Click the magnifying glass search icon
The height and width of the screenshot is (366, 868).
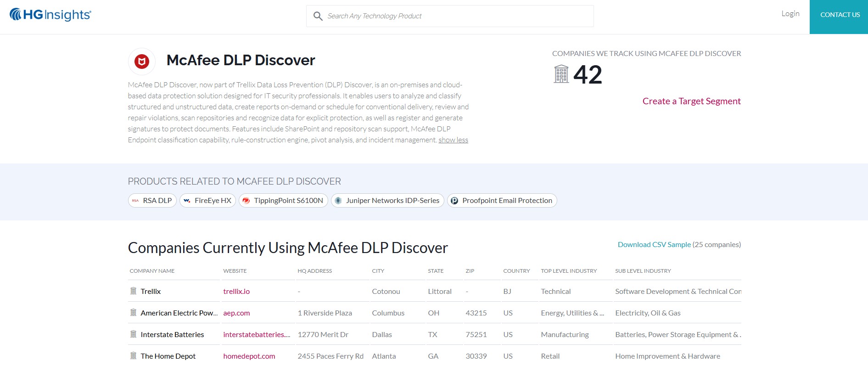pyautogui.click(x=318, y=17)
